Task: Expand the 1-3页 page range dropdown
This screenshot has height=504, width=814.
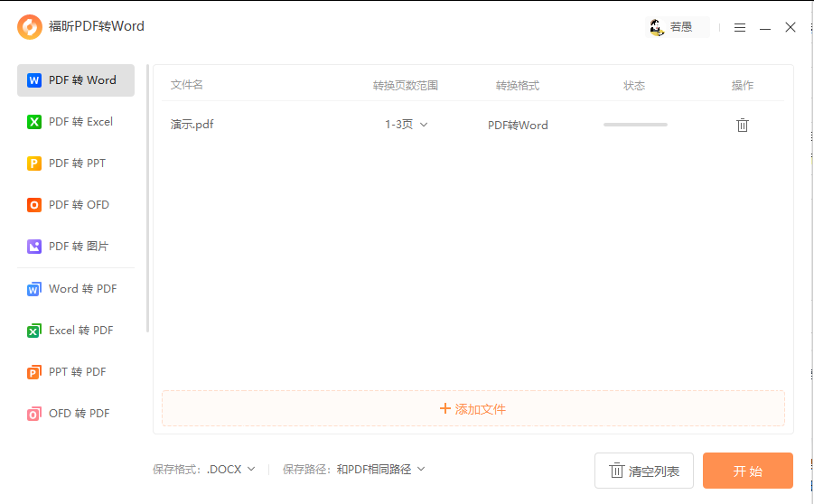Action: pyautogui.click(x=406, y=125)
